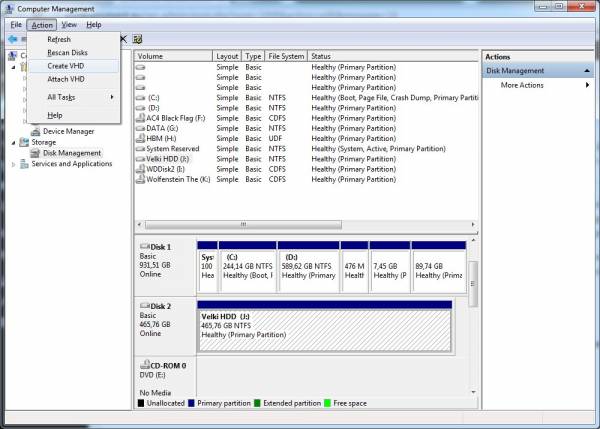The height and width of the screenshot is (429, 600).
Task: Open the View menu
Action: click(69, 25)
